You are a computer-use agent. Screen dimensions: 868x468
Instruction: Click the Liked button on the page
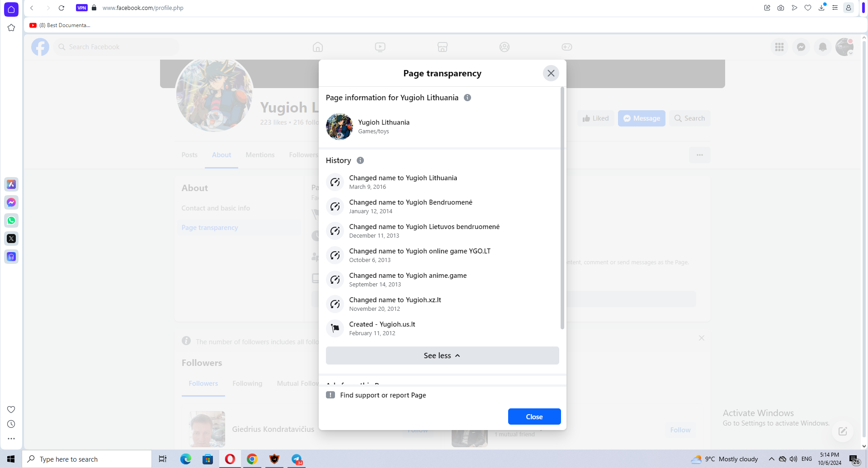[595, 118]
